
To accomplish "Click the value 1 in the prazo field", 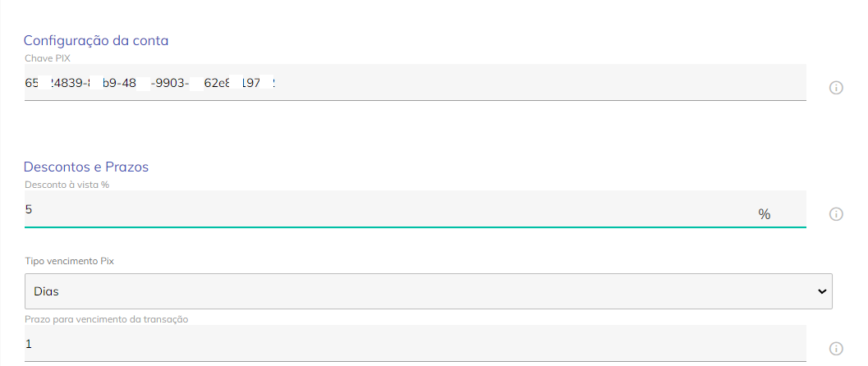I will click(29, 344).
